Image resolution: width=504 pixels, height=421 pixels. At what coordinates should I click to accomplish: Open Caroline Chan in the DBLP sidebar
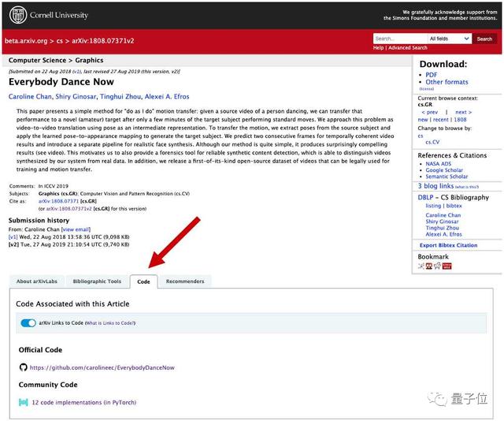coord(443,215)
